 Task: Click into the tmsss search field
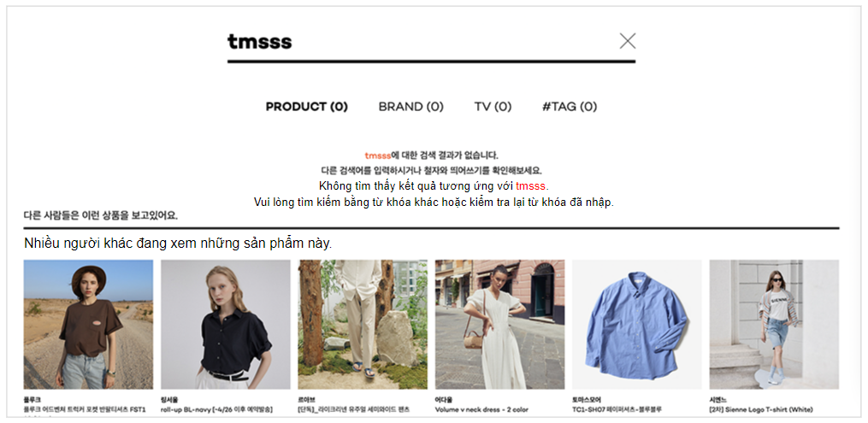[421, 42]
